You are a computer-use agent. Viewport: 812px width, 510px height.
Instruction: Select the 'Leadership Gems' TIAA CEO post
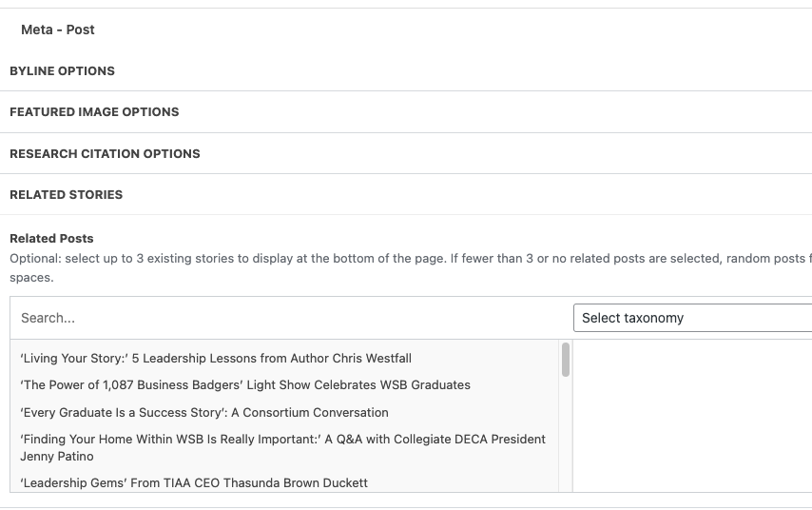tap(194, 483)
